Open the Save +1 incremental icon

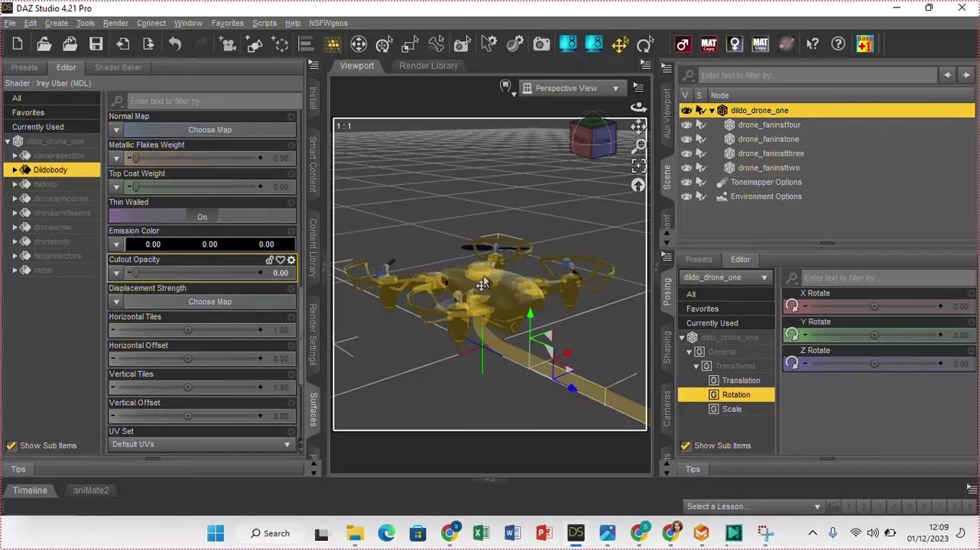pyautogui.click(x=865, y=44)
